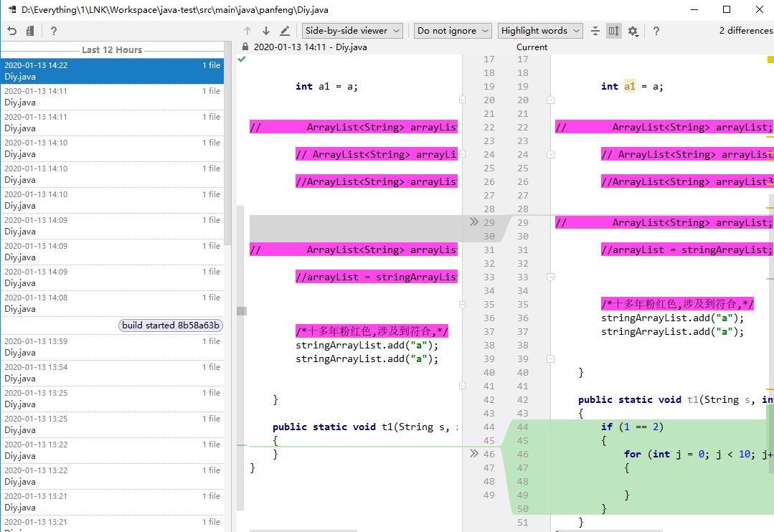
Task: Select the 2020-01-13 13:54 revision
Action: (x=112, y=373)
